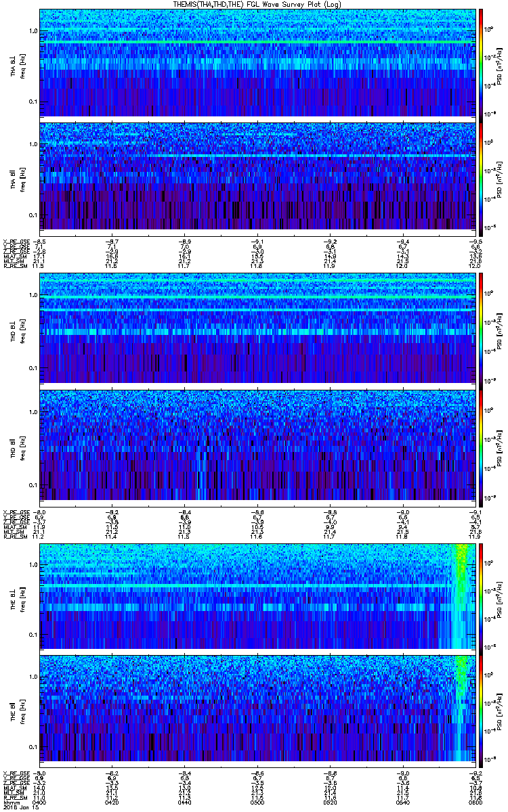
Task: Click the 0.1 frequency tick of THE B⊥ panel
Action: point(33,634)
